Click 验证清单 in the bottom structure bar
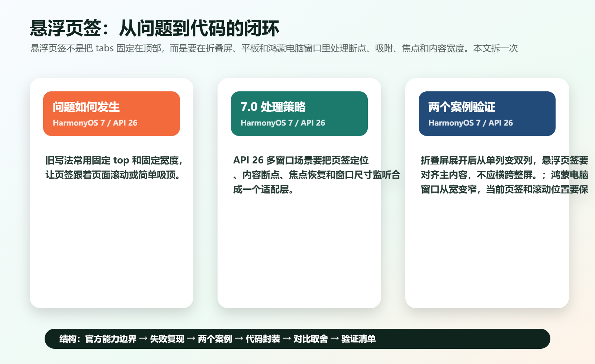Image resolution: width=595 pixels, height=364 pixels. [359, 339]
